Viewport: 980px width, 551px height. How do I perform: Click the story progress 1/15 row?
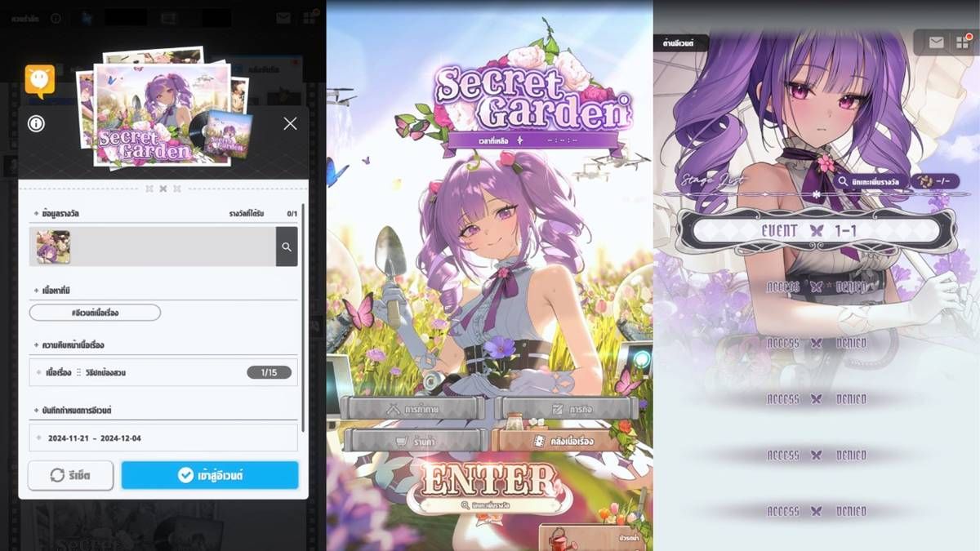(163, 372)
